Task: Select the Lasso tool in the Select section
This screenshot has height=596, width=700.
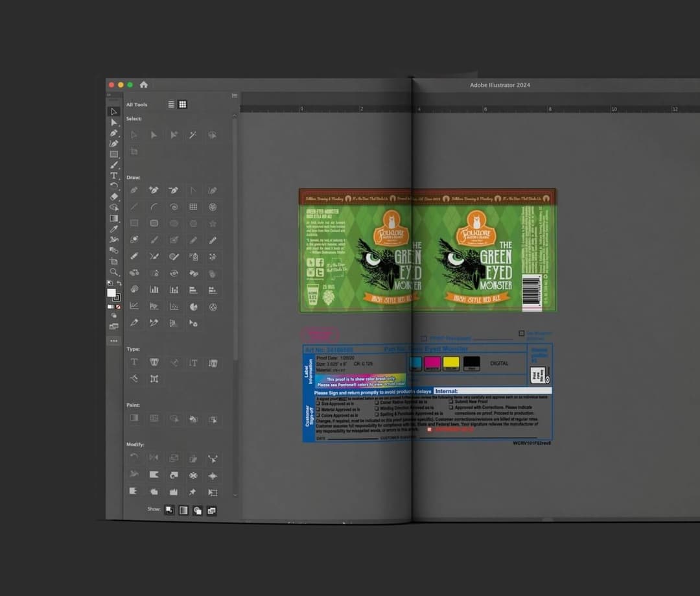Action: [213, 135]
